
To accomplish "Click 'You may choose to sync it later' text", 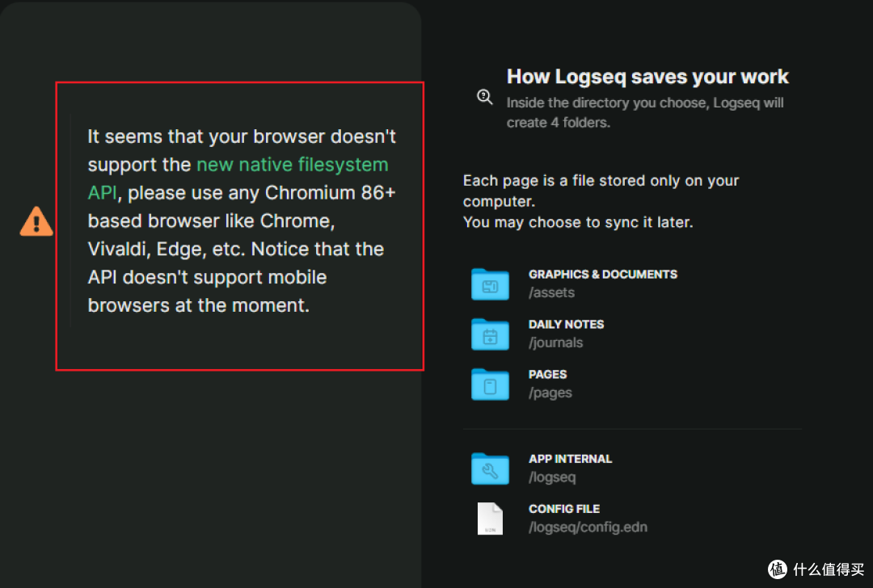I will click(578, 222).
